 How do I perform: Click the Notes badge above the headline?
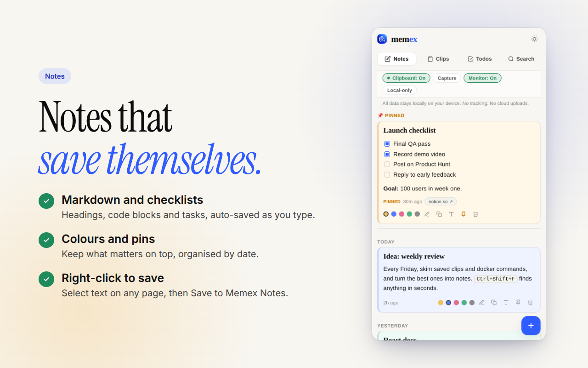tap(55, 76)
